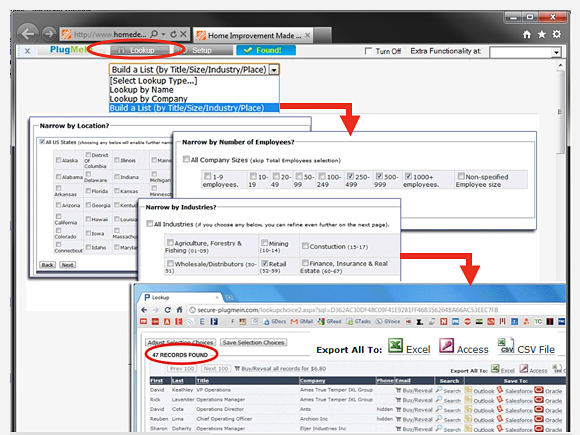Image resolution: width=580 pixels, height=435 pixels.
Task: Expand IE address bar dropdown arrow
Action: [x=163, y=34]
